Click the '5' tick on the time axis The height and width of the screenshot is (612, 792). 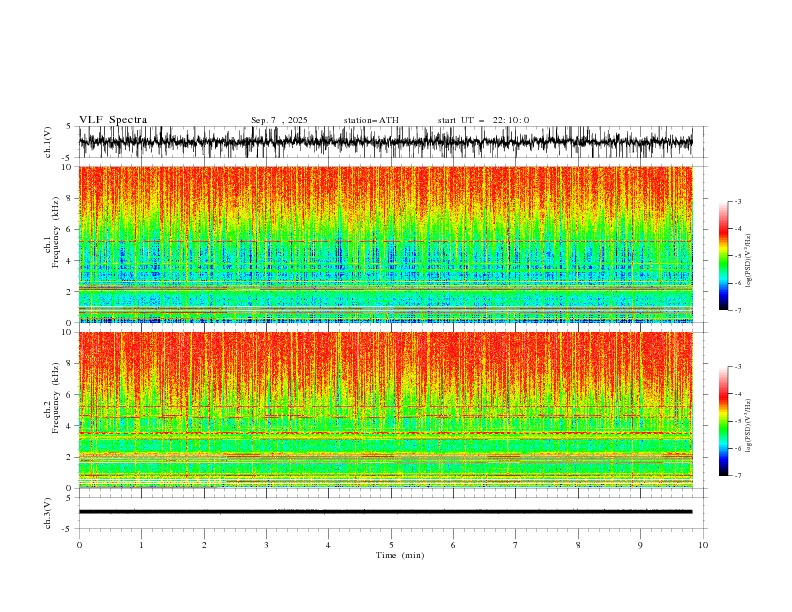[391, 545]
